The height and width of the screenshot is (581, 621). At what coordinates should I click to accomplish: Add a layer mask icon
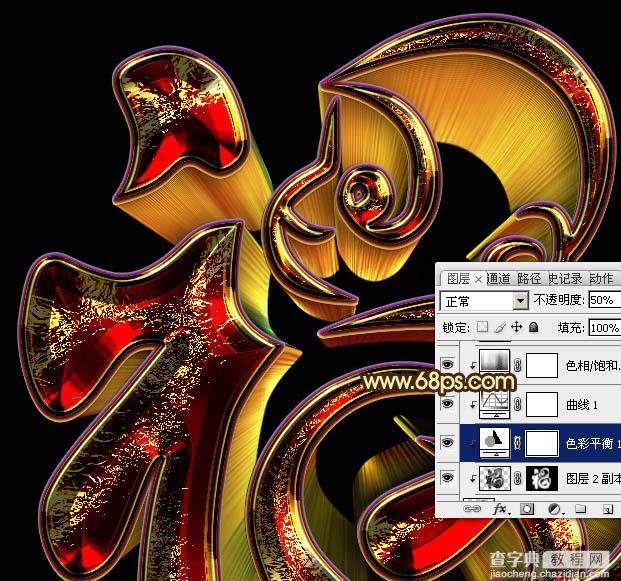click(527, 509)
